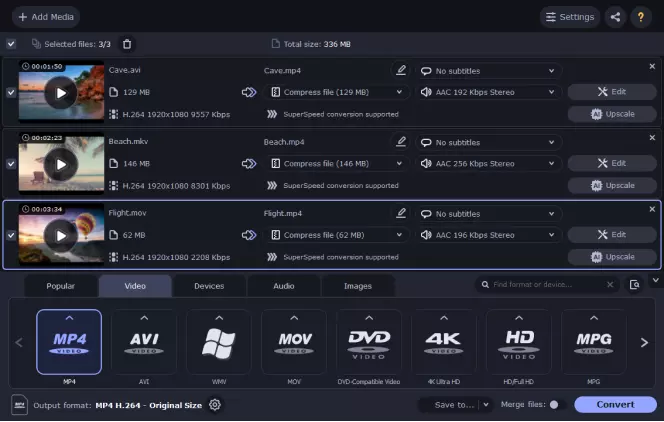Click Edit for Beach.mkv
This screenshot has height=422, width=664.
tap(612, 163)
